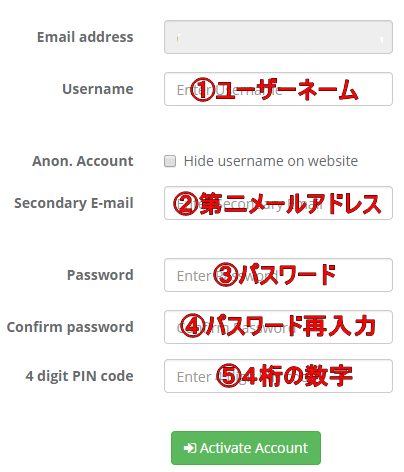Viewport: 404px width, 472px height.
Task: Click the "Password" field label
Action: [x=100, y=275]
